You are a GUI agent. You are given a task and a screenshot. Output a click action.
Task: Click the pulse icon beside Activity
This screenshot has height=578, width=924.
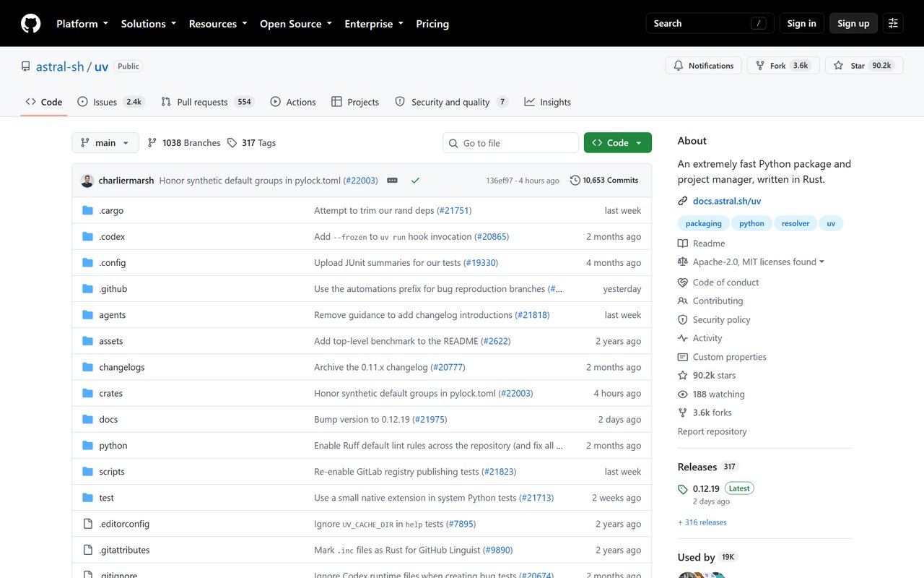(683, 338)
